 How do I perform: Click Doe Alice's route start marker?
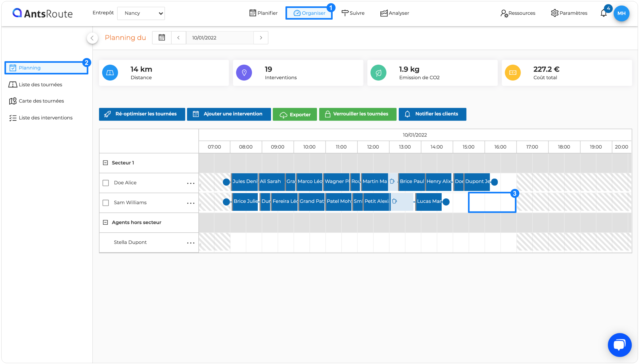click(x=226, y=182)
